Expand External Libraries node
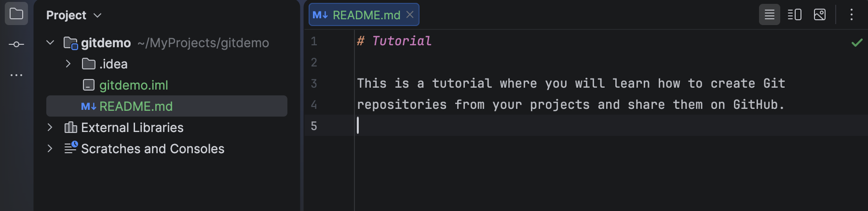The image size is (868, 211). click(50, 127)
